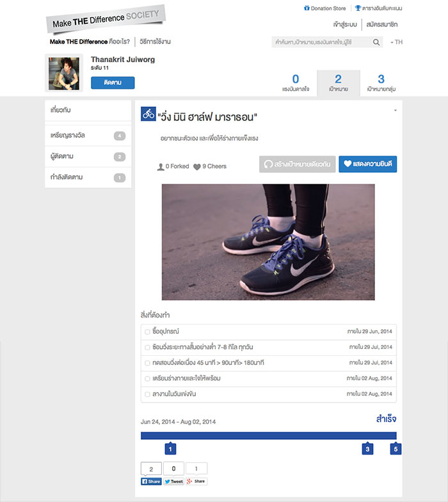
Task: Click the Make THE Difference SOCIETY logo
Action: click(x=106, y=19)
